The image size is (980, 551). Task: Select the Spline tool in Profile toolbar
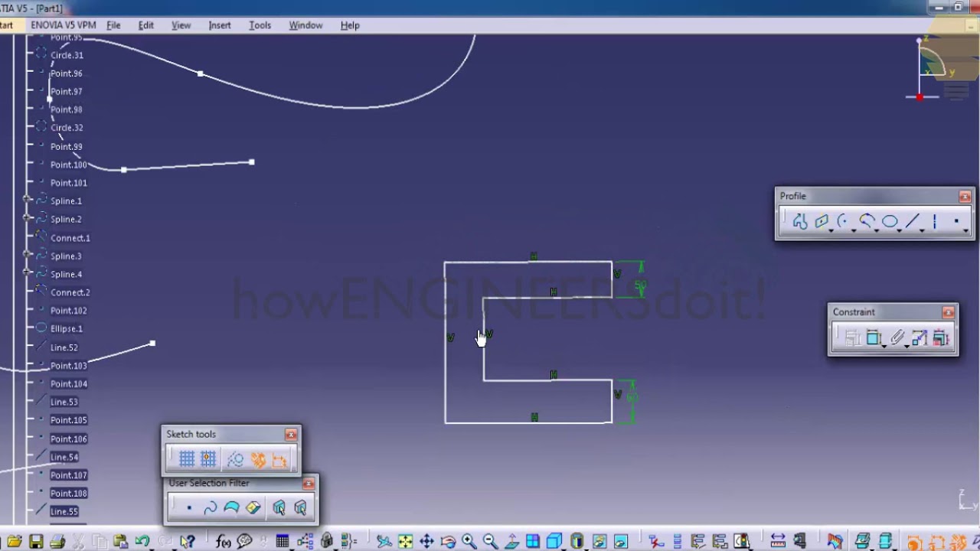[x=867, y=222]
